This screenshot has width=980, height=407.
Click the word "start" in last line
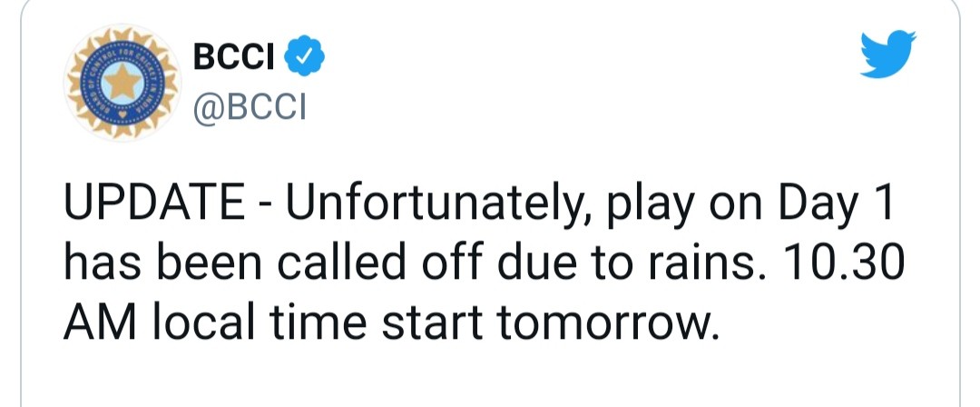point(433,324)
